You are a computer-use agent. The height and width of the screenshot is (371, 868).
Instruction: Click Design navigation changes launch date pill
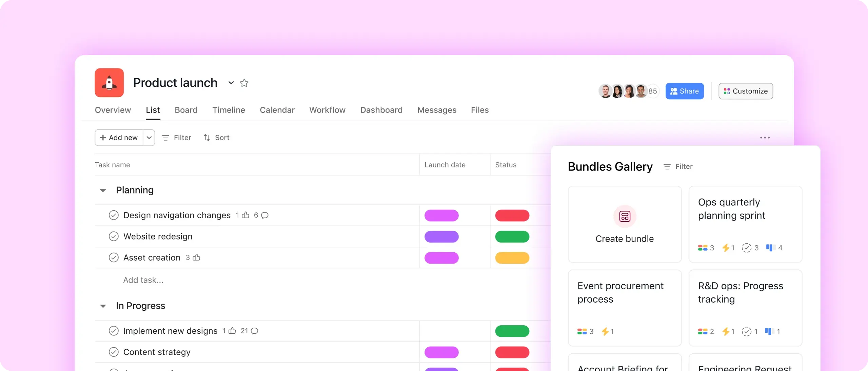(x=441, y=215)
